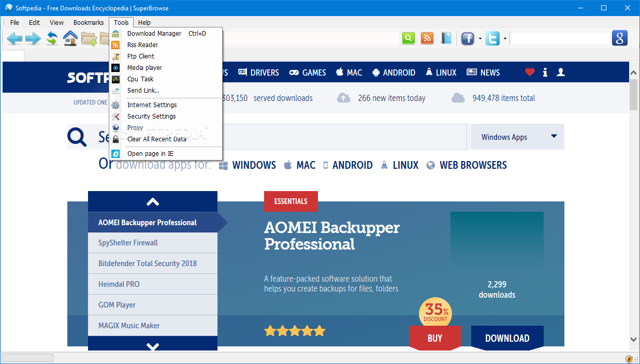Open the user account icon on Softpedia
This screenshot has height=364, width=640.
[560, 72]
